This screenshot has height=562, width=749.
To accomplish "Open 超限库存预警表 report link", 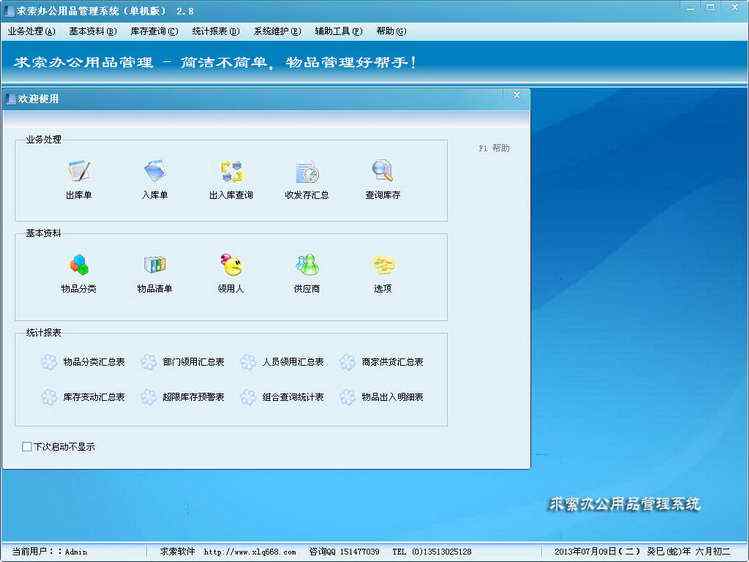I will (x=193, y=397).
